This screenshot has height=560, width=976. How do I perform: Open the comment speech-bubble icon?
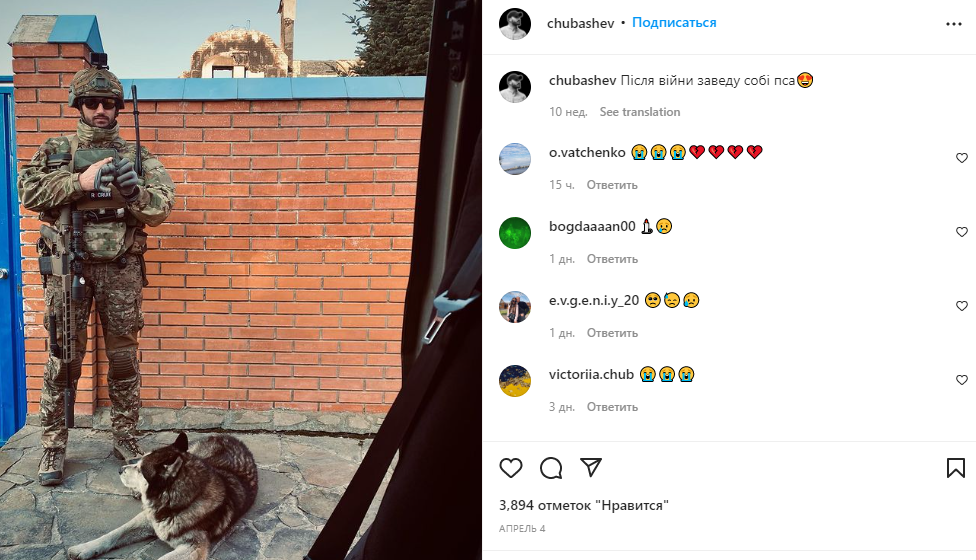pyautogui.click(x=551, y=468)
